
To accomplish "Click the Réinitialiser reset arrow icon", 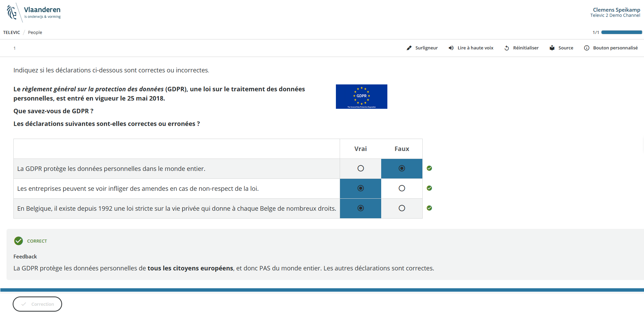I will pyautogui.click(x=507, y=48).
